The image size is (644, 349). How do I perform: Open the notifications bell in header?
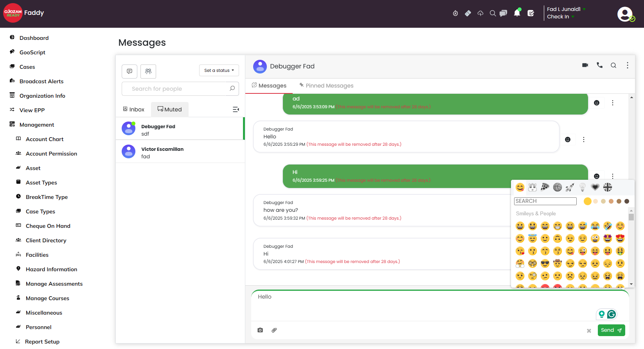point(517,13)
